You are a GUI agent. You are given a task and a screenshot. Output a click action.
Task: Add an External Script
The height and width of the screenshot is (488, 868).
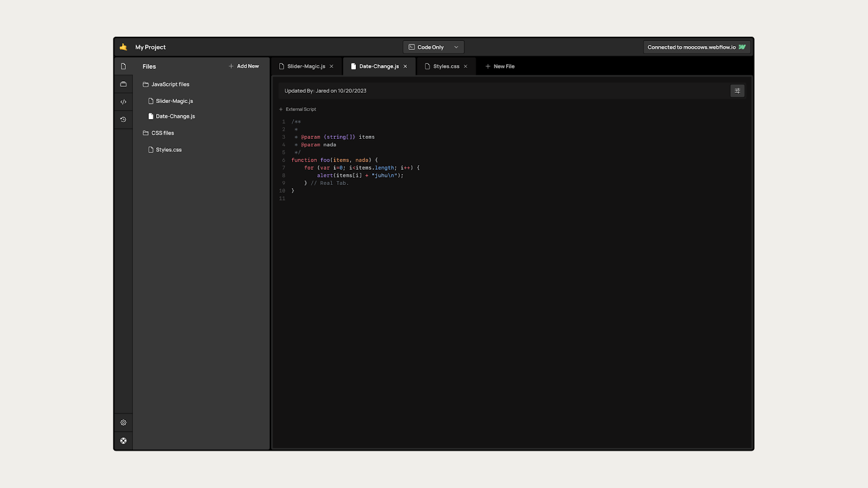(x=297, y=109)
